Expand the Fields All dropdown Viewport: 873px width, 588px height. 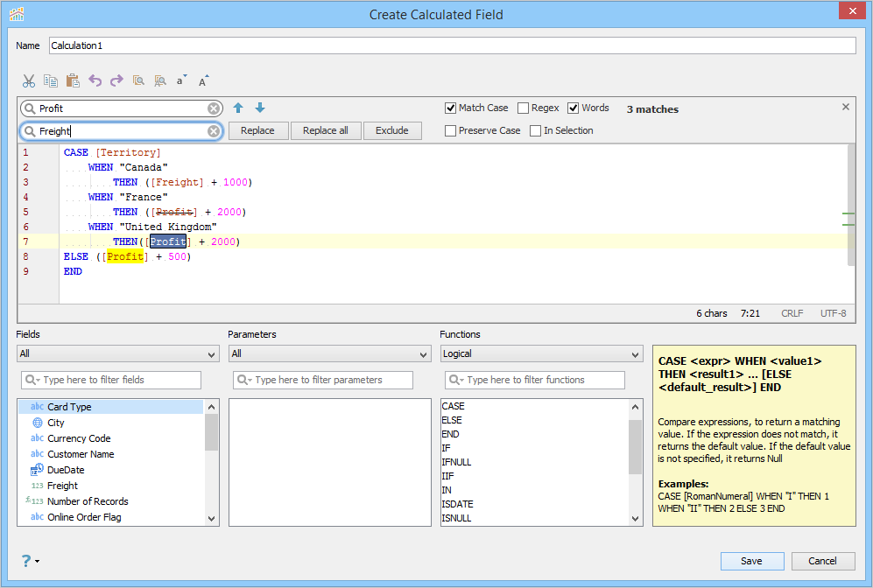[x=117, y=353]
